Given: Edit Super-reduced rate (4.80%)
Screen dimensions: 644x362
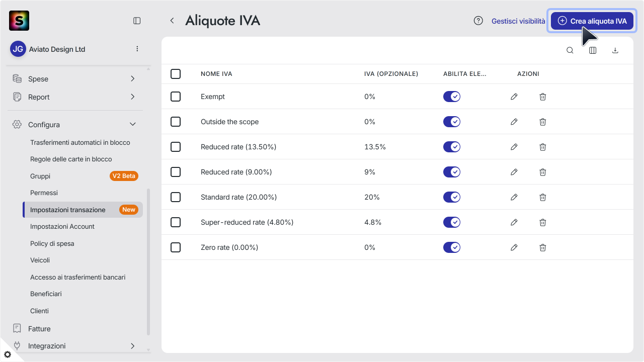Looking at the screenshot, I should click(514, 222).
